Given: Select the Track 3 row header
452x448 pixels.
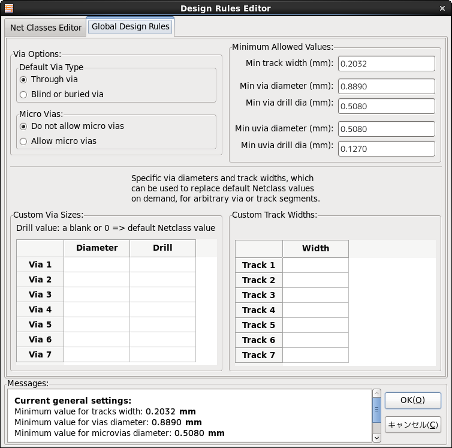Looking at the screenshot, I should tap(259, 295).
